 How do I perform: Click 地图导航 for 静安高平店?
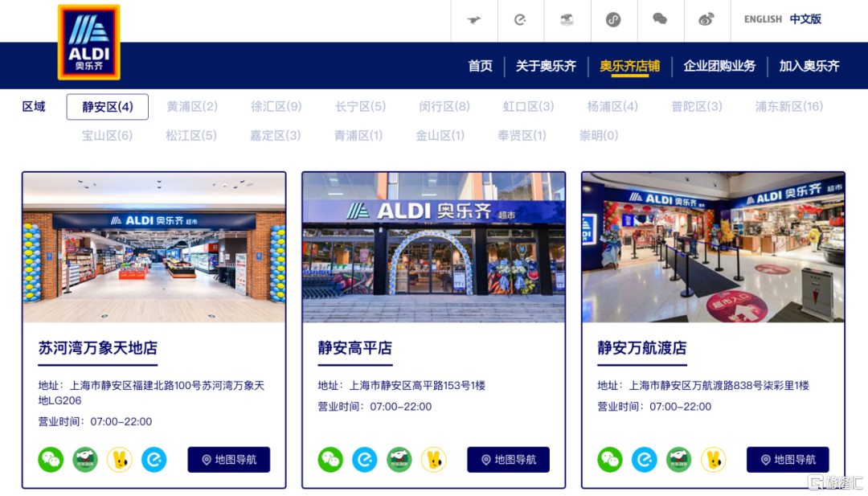508,460
